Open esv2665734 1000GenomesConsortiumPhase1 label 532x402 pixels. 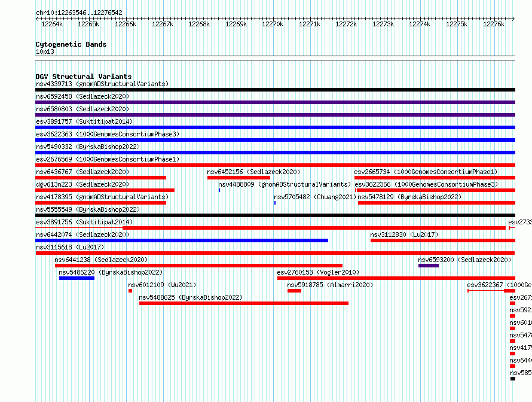click(x=426, y=172)
